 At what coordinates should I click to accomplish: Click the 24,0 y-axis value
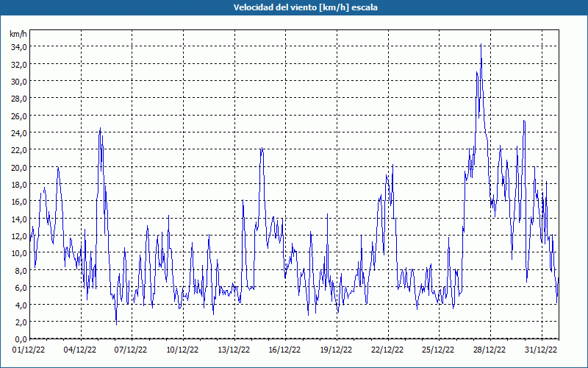pyautogui.click(x=20, y=133)
